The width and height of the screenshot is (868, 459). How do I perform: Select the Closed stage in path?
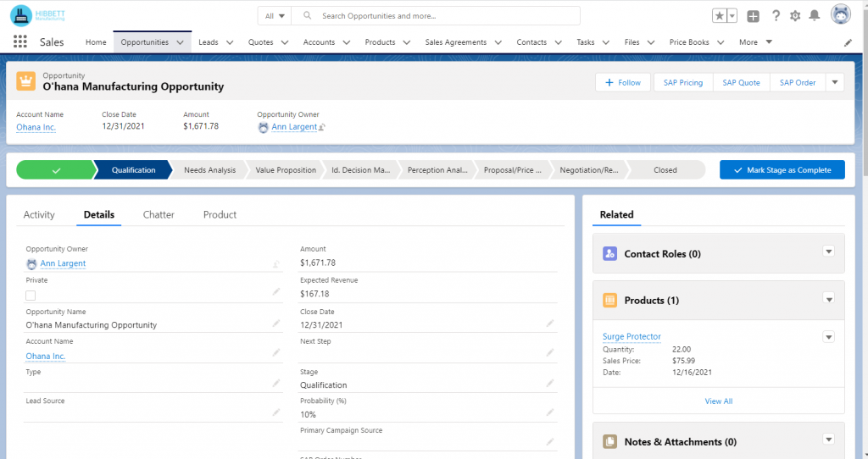pos(665,169)
